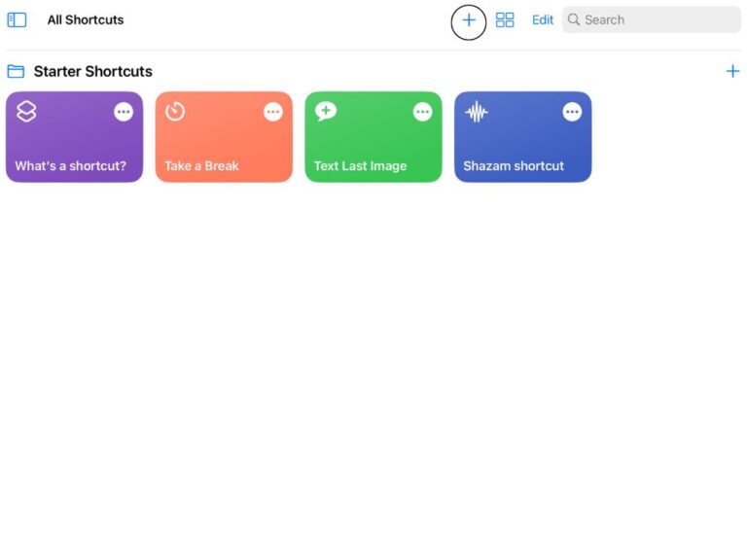Image resolution: width=747 pixels, height=560 pixels.
Task: Click the waveform icon on Shazam card
Action: 477,113
